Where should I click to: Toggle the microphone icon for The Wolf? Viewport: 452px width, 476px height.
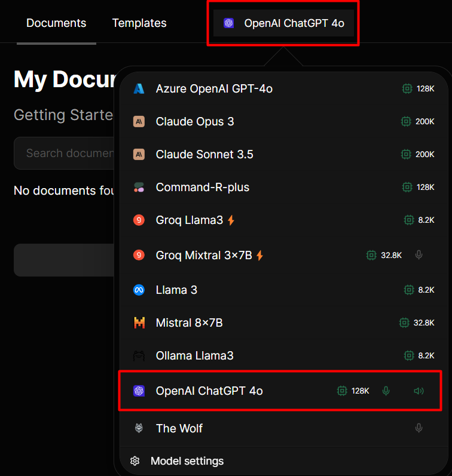[419, 429]
